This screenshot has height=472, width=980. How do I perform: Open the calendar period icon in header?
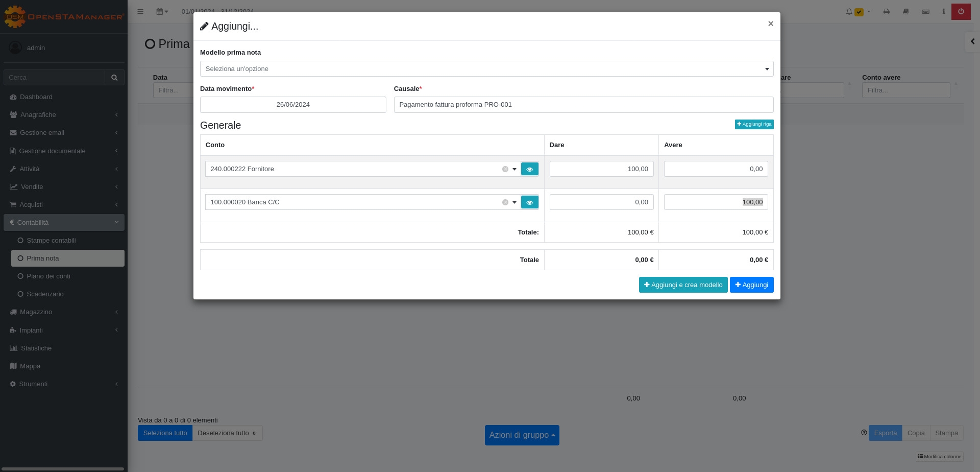(x=162, y=11)
